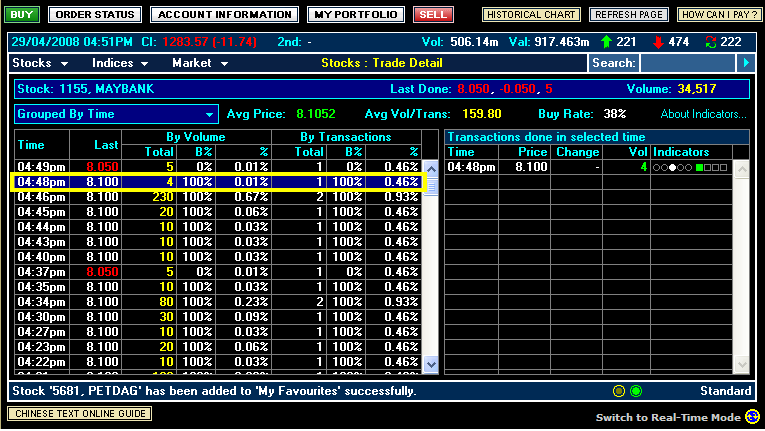Click the yellow status light indicator

point(619,391)
